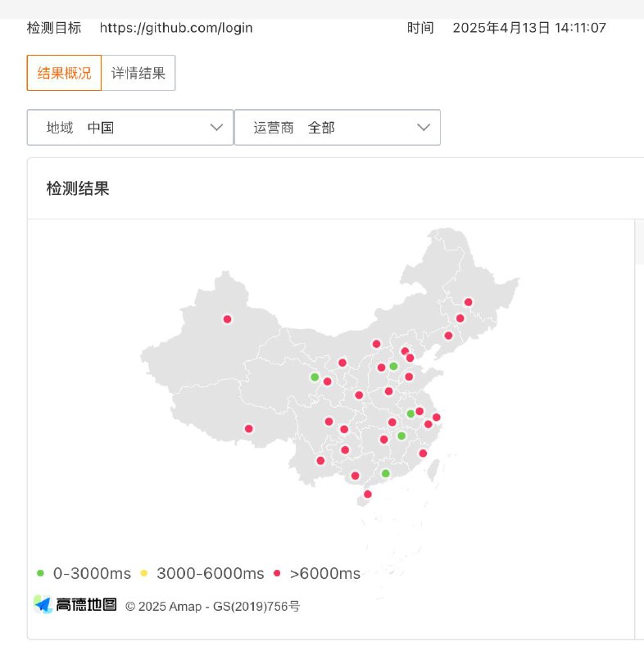Image resolution: width=644 pixels, height=655 pixels.
Task: Click the https://github.com/login target URL
Action: tap(176, 28)
